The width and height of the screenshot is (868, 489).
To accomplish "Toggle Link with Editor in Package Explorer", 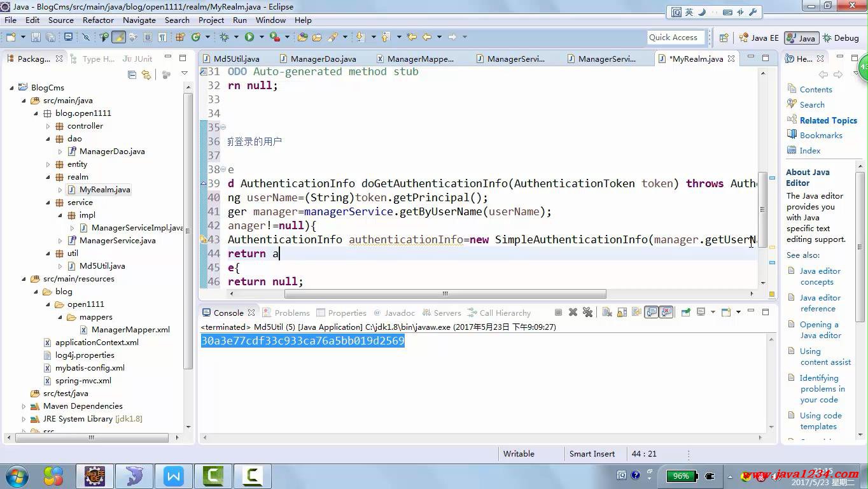I will pos(146,74).
